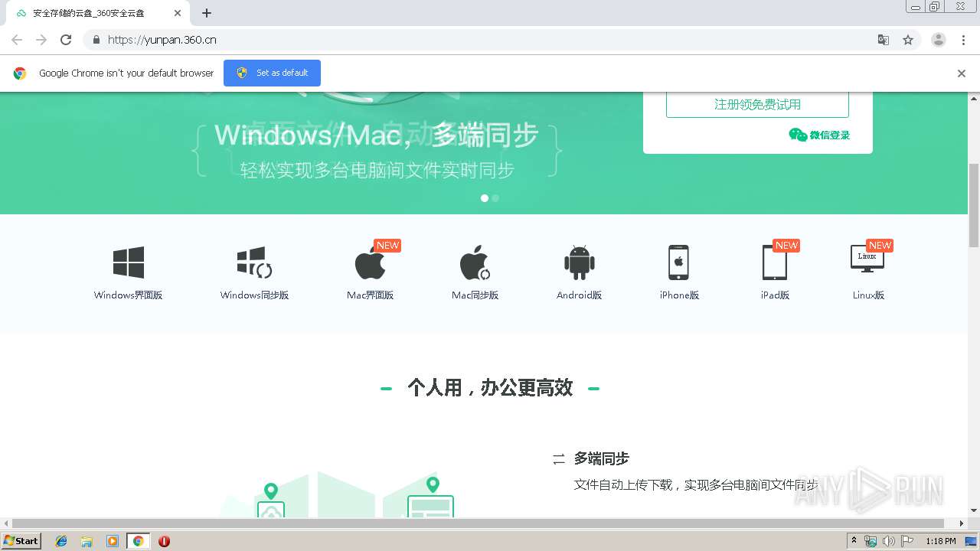Open the volume speaker tray icon
This screenshot has width=980, height=551.
tap(889, 541)
